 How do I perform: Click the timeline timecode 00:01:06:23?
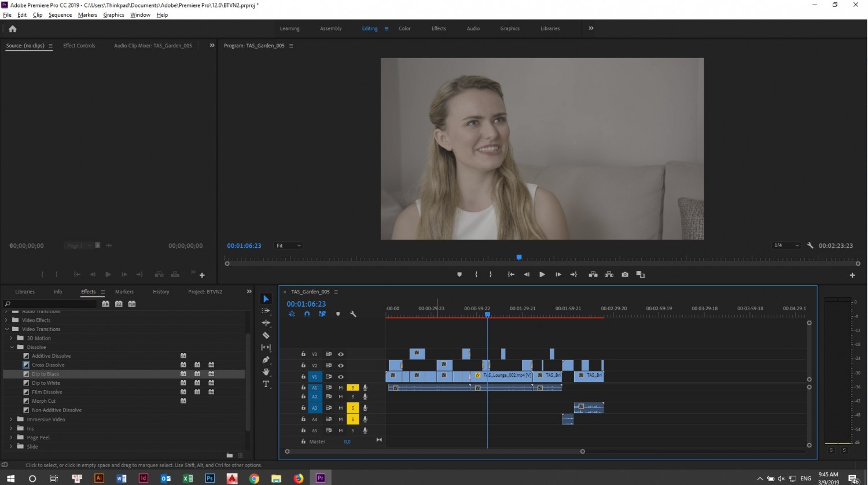coord(306,304)
